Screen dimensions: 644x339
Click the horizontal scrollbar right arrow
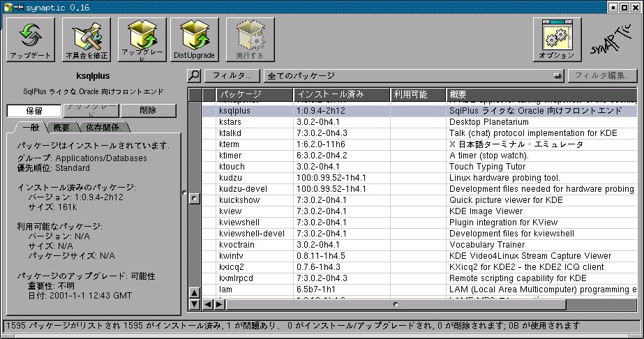tap(219, 305)
